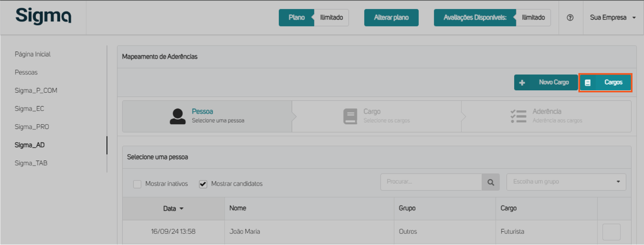Click the help question mark icon
The width and height of the screenshot is (644, 245).
570,18
